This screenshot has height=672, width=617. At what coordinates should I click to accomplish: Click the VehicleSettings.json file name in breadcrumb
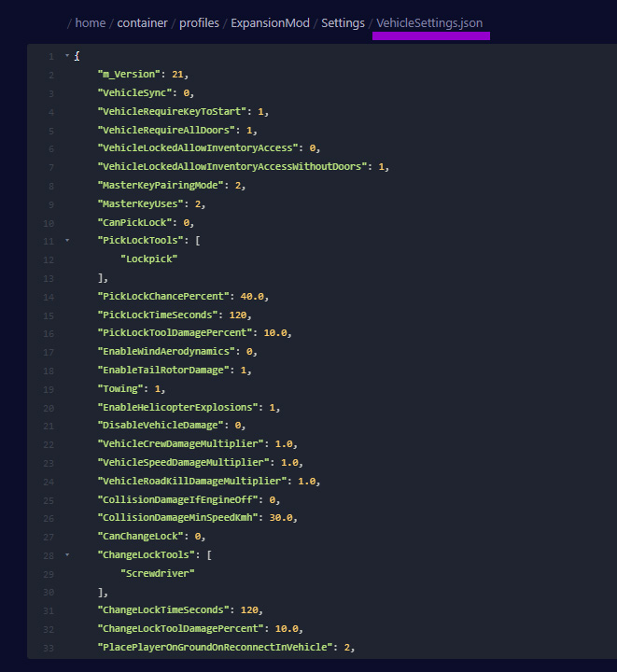tap(430, 22)
